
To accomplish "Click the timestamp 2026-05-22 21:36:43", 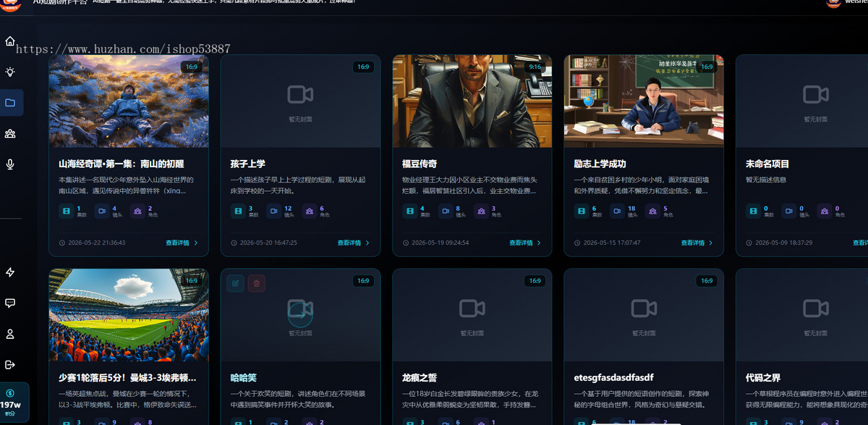I will coord(95,243).
